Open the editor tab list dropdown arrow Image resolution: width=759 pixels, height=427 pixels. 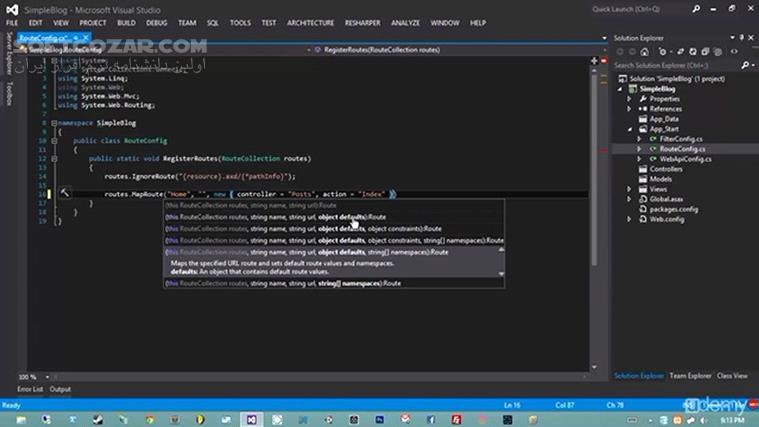[604, 38]
